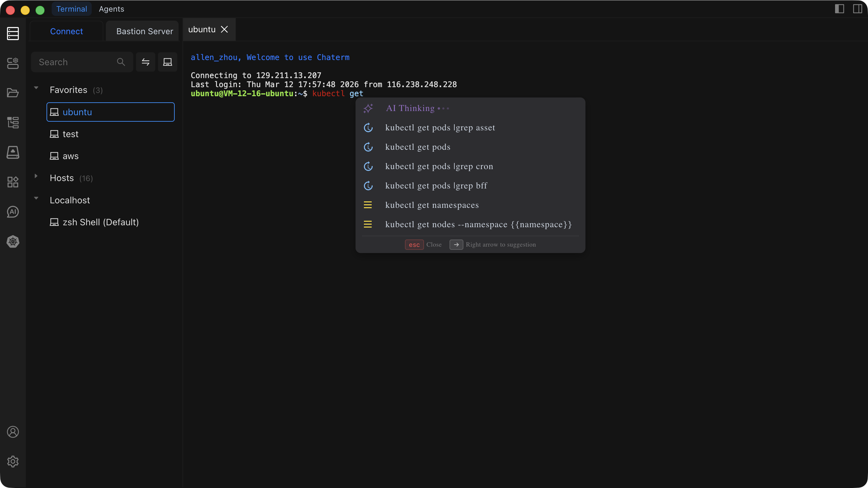Switch to the Bastion Server tab
Screen dimensions: 868x488
(145, 31)
